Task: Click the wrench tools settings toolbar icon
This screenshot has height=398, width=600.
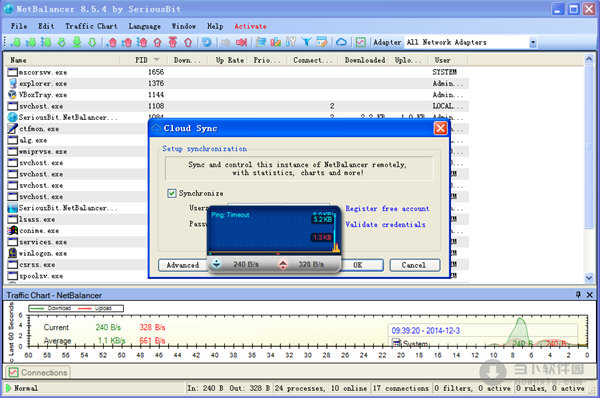Action: pos(291,42)
